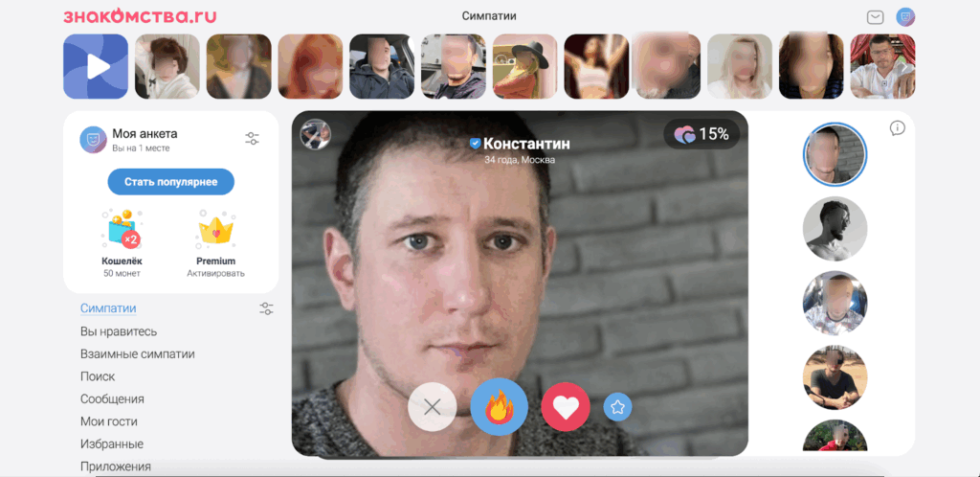The image size is (980, 477).
Task: Click the flame superlike button
Action: click(x=499, y=407)
